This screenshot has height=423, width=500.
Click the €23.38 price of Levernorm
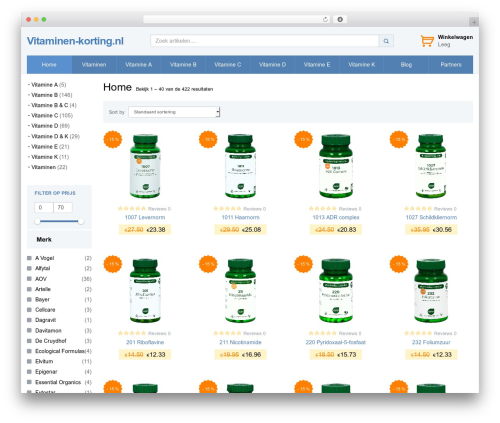point(156,230)
